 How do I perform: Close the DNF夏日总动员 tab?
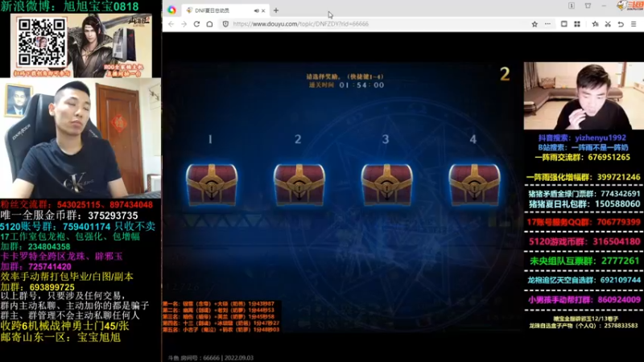[263, 10]
